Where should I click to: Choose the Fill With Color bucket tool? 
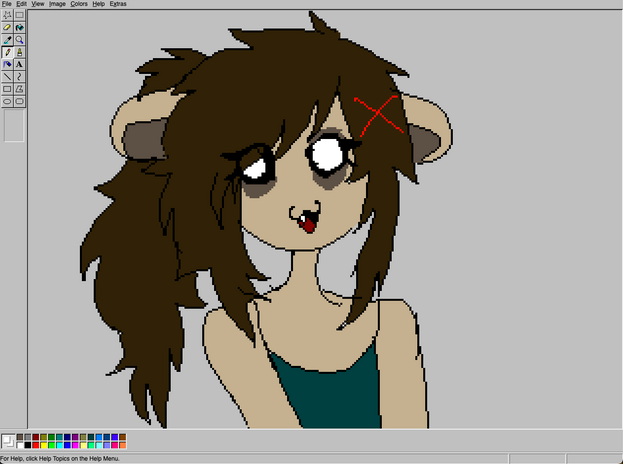click(x=19, y=27)
